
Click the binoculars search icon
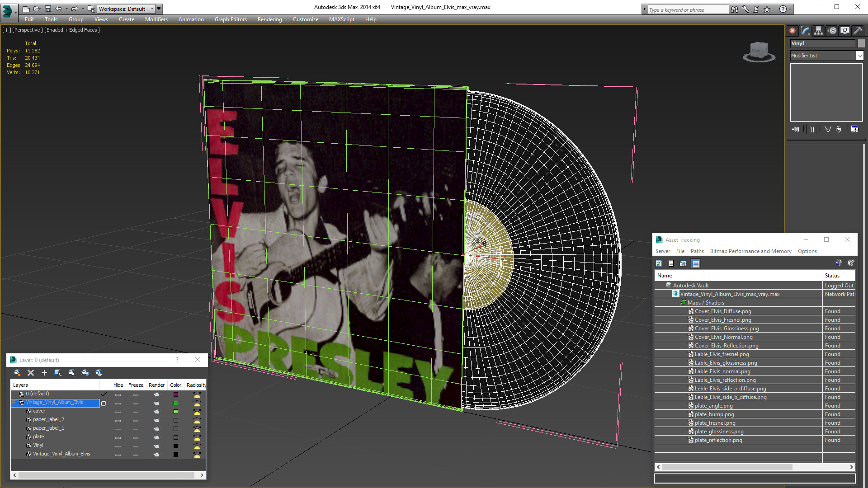click(x=735, y=9)
